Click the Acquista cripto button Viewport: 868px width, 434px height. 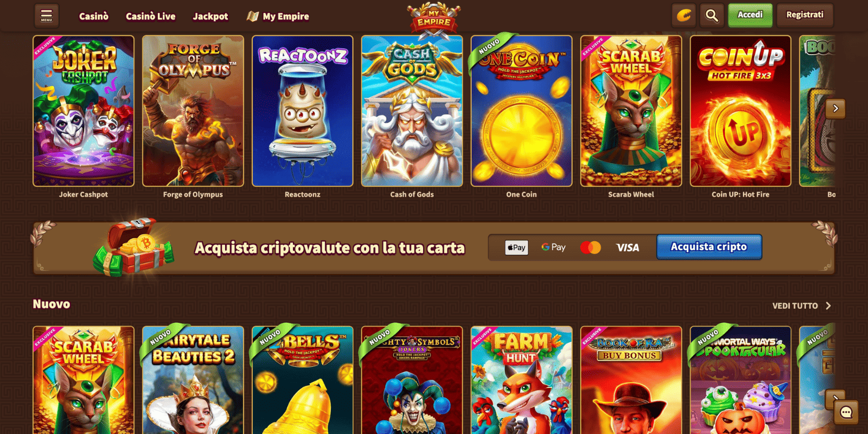709,247
